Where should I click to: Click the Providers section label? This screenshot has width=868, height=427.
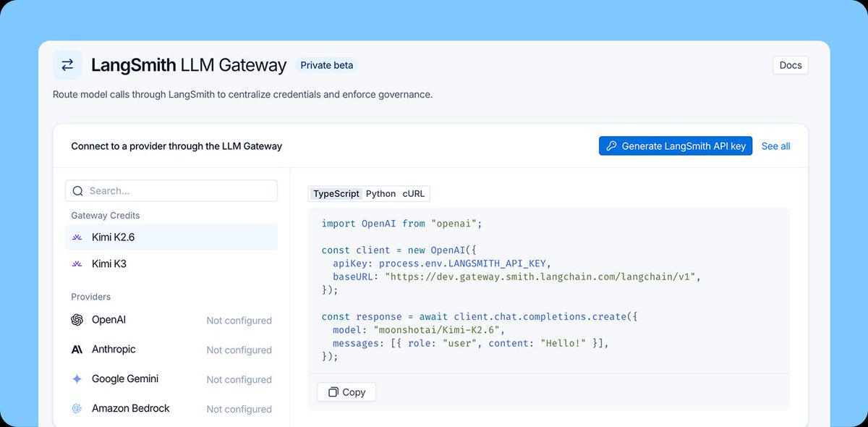pos(91,297)
